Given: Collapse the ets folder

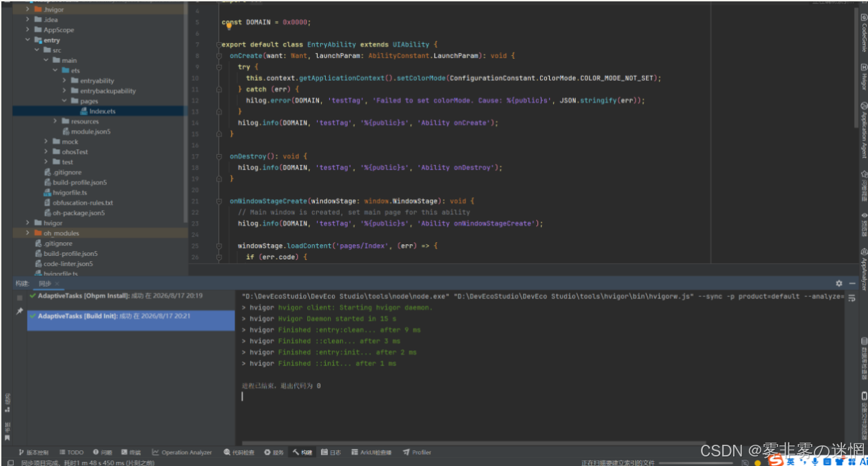Looking at the screenshot, I should (x=55, y=70).
